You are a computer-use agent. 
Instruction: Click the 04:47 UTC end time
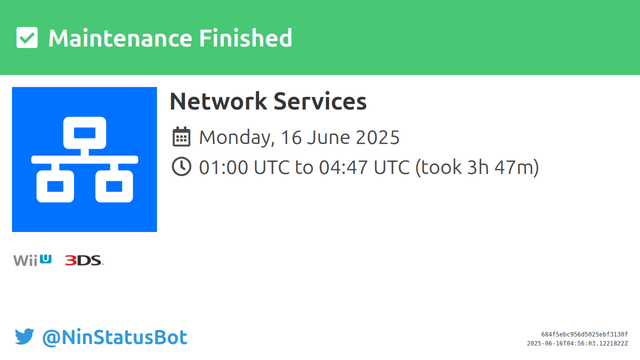pyautogui.click(x=364, y=167)
